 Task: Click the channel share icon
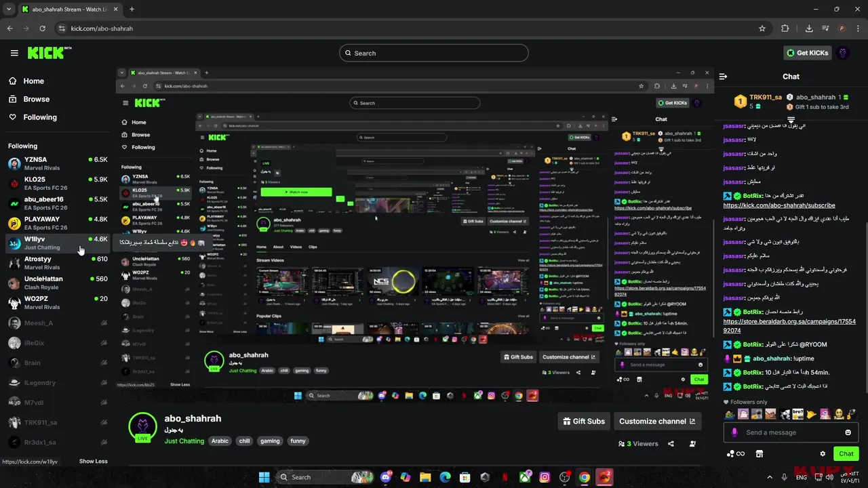click(x=671, y=444)
